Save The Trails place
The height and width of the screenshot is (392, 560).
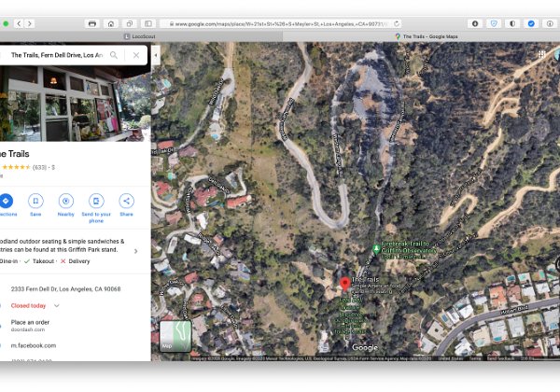[35, 205]
